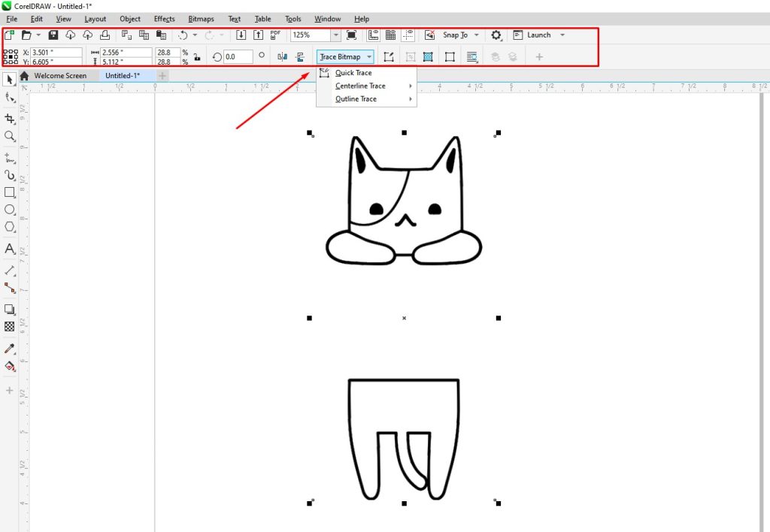Viewport: 770px width, 532px height.
Task: Select the Freehand tool
Action: pos(9,158)
